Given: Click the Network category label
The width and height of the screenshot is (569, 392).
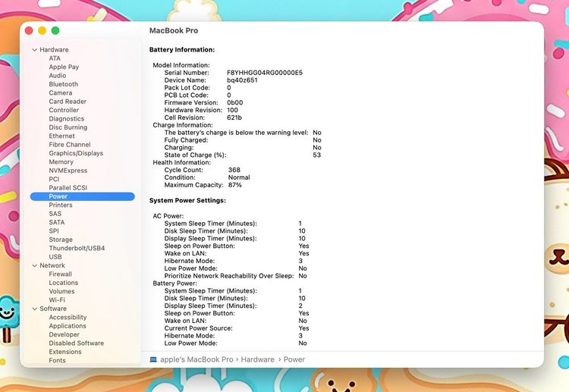Looking at the screenshot, I should (52, 265).
